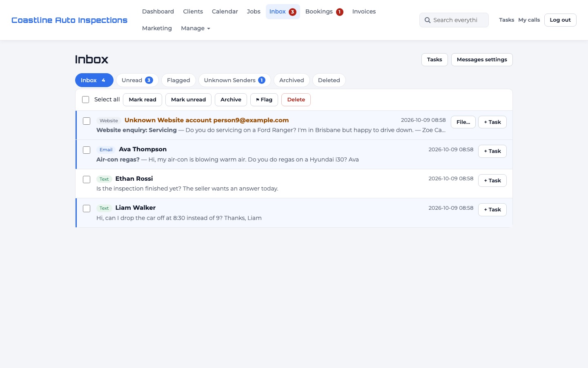This screenshot has height=368, width=588.
Task: Open the File... menu on the website enquiry
Action: pyautogui.click(x=463, y=122)
